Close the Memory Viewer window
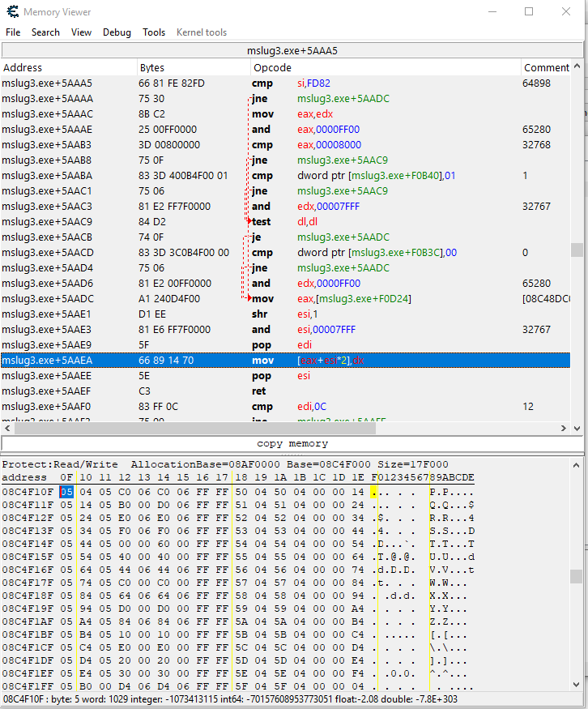This screenshot has height=709, width=588. pos(565,12)
